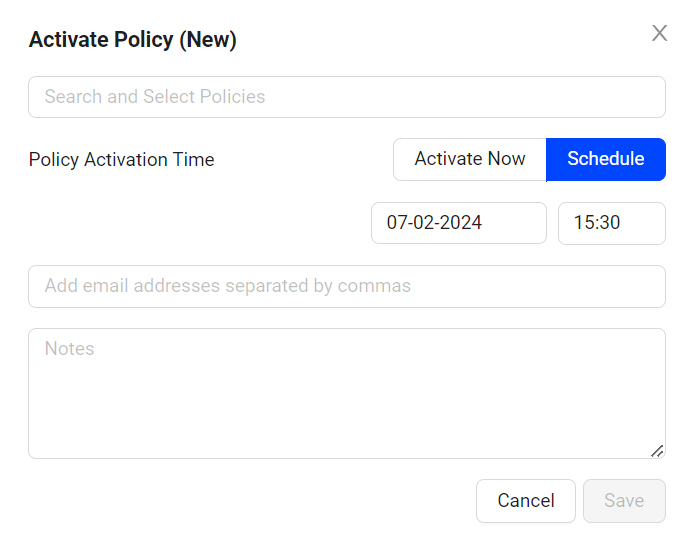Open the time picker showing 15:30

point(611,223)
